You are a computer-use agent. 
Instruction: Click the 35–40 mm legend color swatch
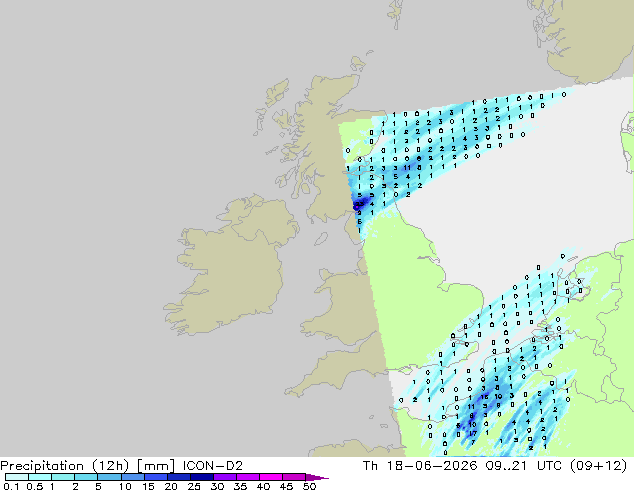coord(247,477)
